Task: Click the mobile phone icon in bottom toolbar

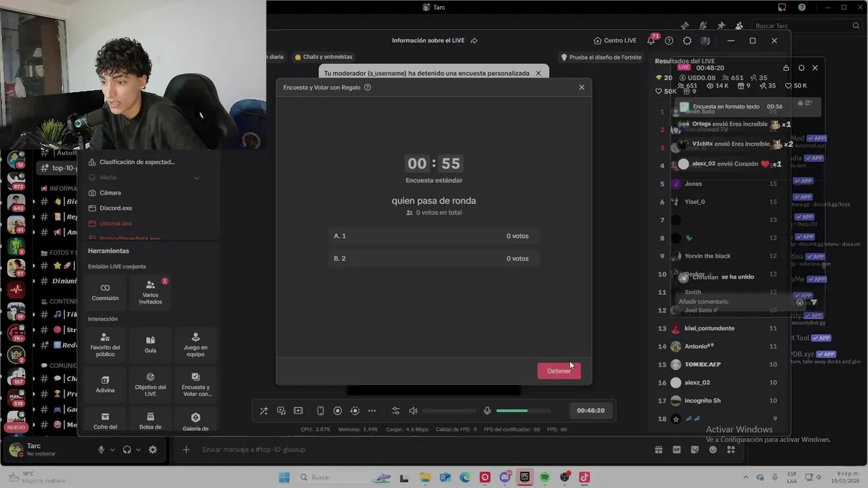Action: point(320,411)
